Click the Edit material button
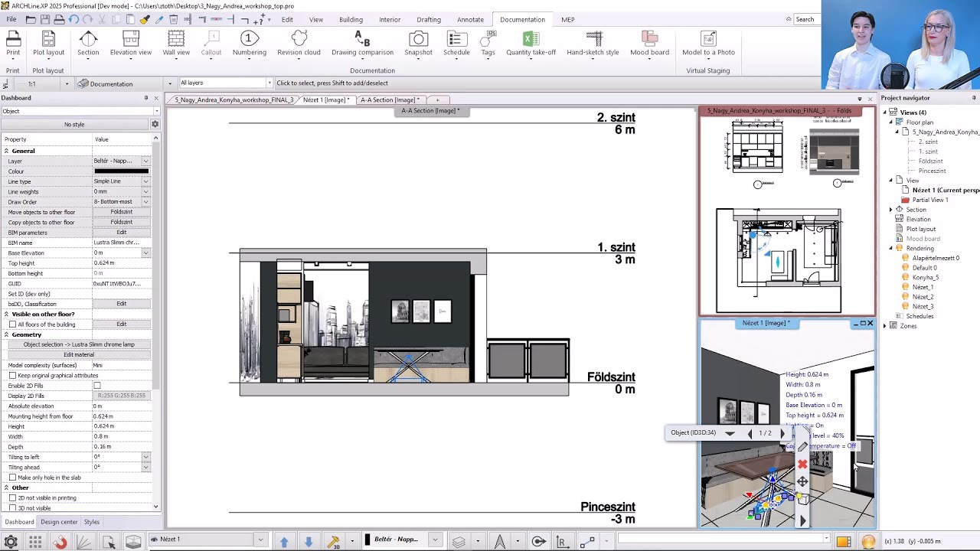 pos(79,355)
